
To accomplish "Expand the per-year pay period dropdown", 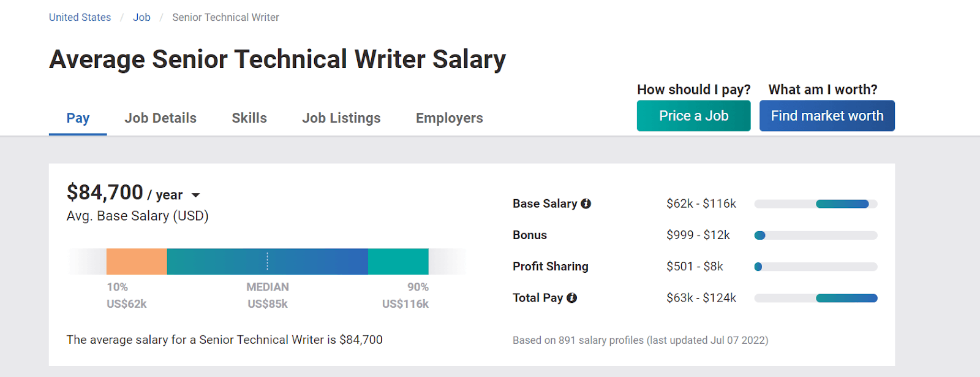I will coord(195,196).
